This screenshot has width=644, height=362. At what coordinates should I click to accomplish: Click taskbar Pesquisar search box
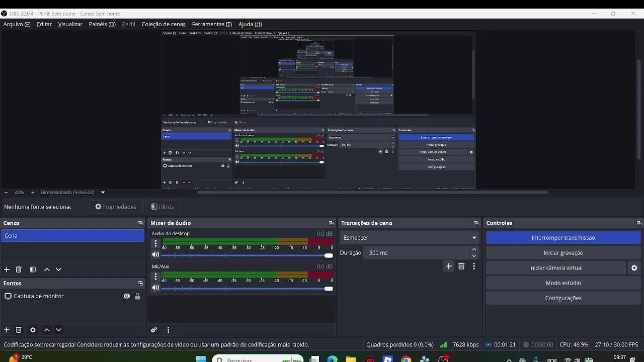tap(257, 359)
